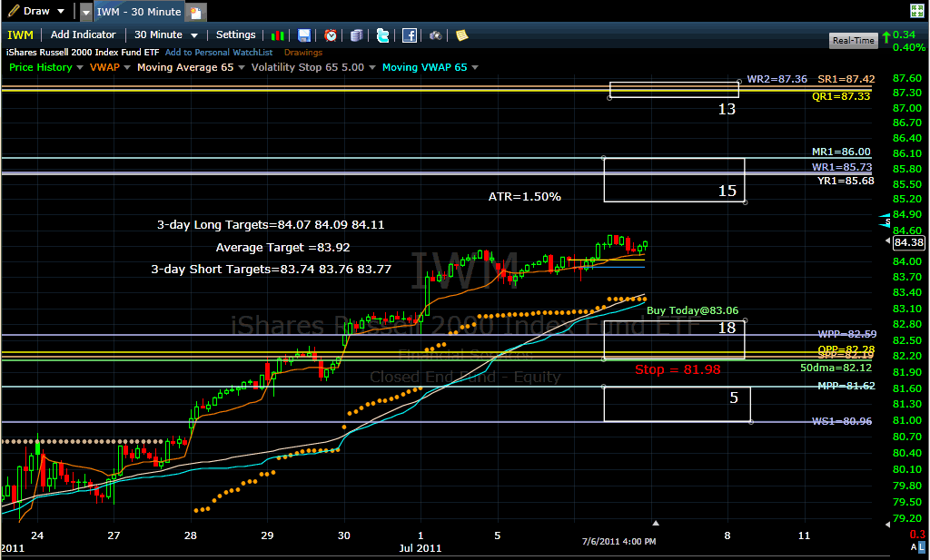Image resolution: width=930 pixels, height=560 pixels.
Task: Open the 30 Minute timeframe dropdown
Action: 194,35
